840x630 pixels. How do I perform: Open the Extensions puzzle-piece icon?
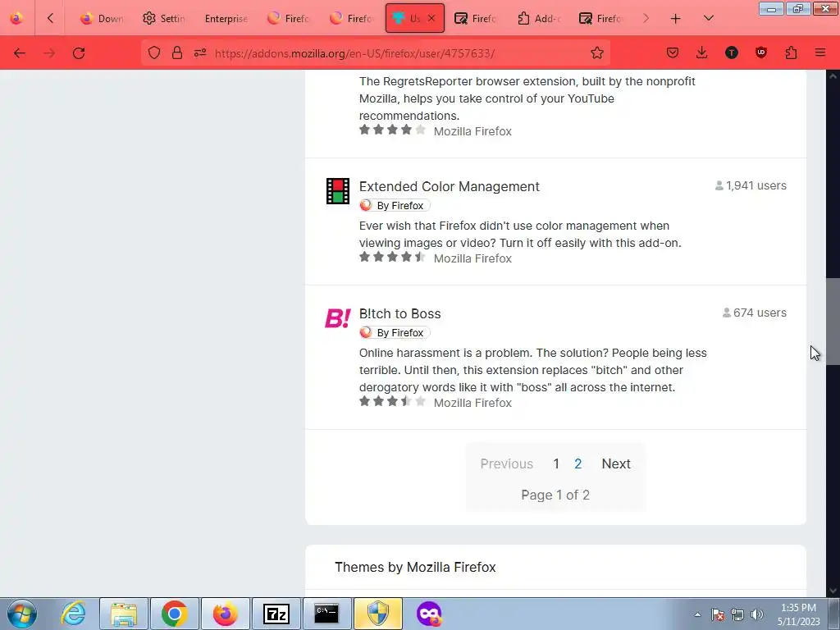point(792,52)
